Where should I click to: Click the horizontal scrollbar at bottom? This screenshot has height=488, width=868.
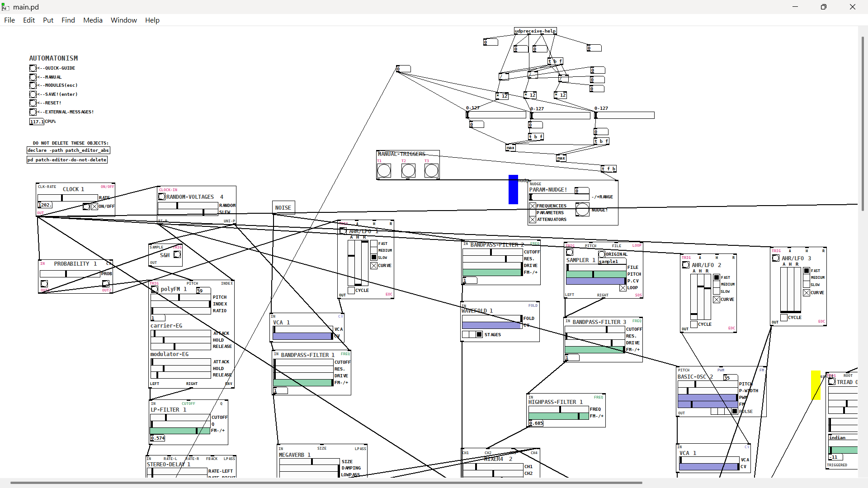pyautogui.click(x=326, y=483)
